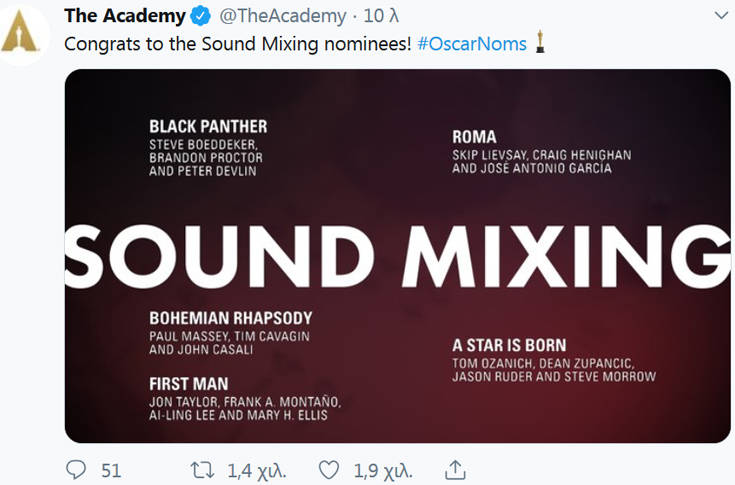Open The Academy display name link
735x485 pixels.
point(124,16)
